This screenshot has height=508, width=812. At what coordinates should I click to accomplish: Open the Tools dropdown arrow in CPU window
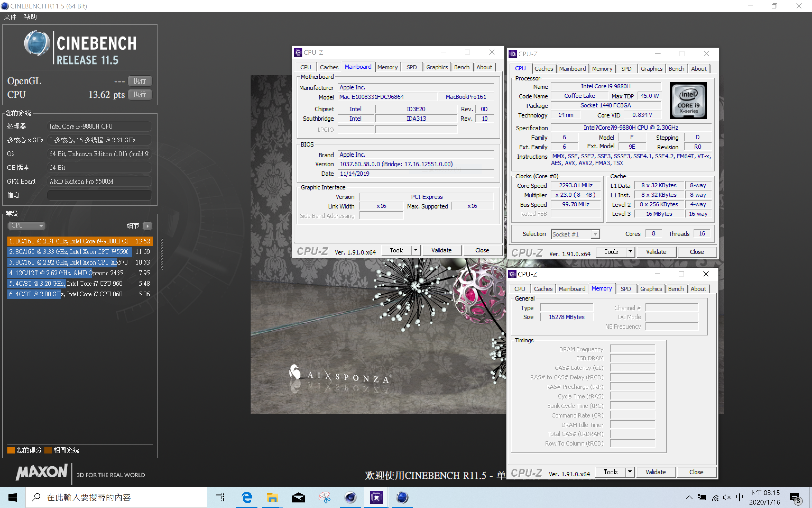[630, 251]
